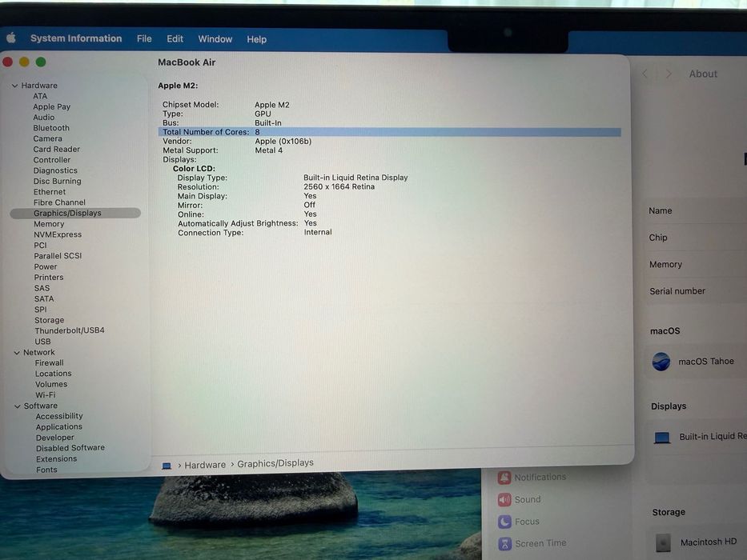Select Card Reader in the sidebar
Viewport: 747px width, 560px height.
57,149
